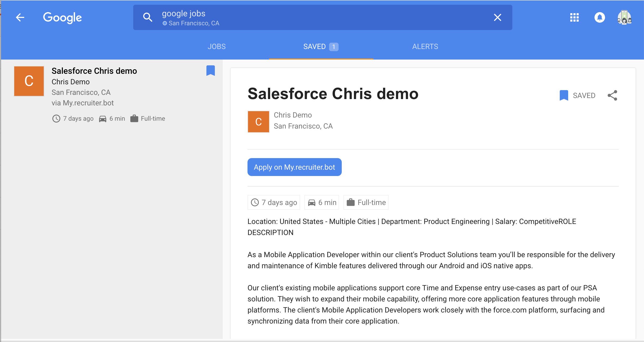The height and width of the screenshot is (342, 644).
Task: Click the San Francisco, CA search location
Action: pos(191,23)
